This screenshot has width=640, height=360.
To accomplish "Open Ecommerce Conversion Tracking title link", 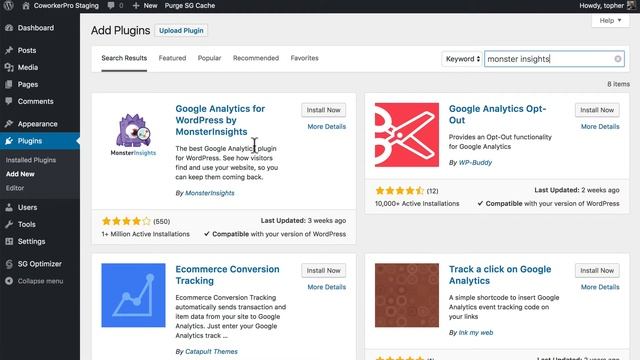I will [227, 275].
